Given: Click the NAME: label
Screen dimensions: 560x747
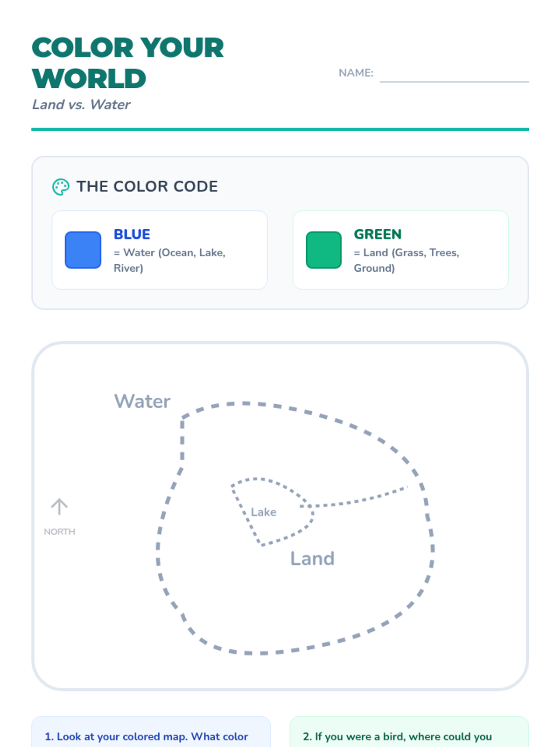Looking at the screenshot, I should click(x=356, y=73).
